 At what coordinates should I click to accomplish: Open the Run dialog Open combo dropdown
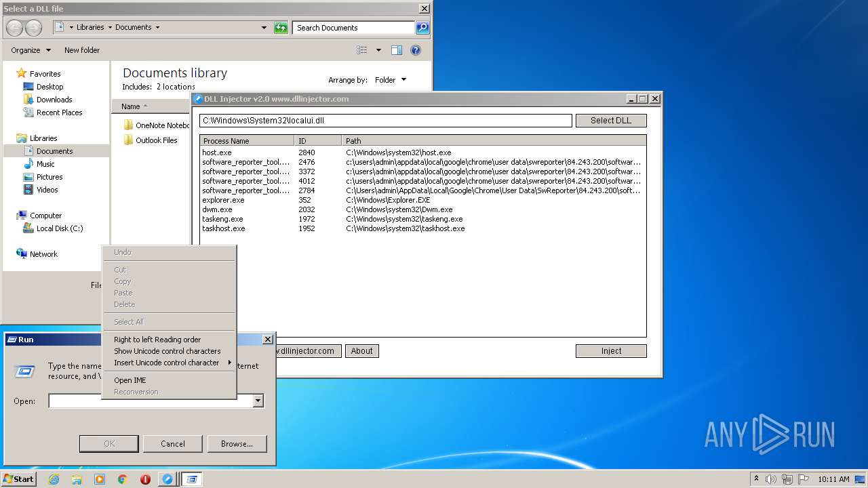[258, 401]
